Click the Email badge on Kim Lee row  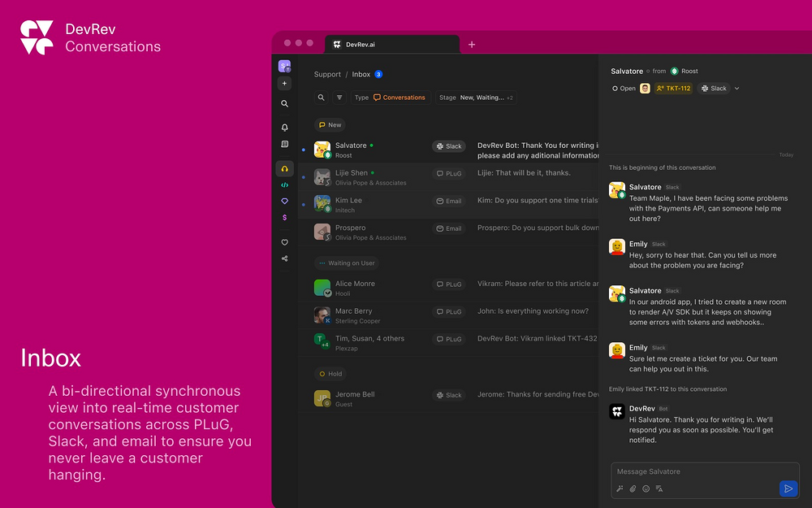pyautogui.click(x=449, y=201)
